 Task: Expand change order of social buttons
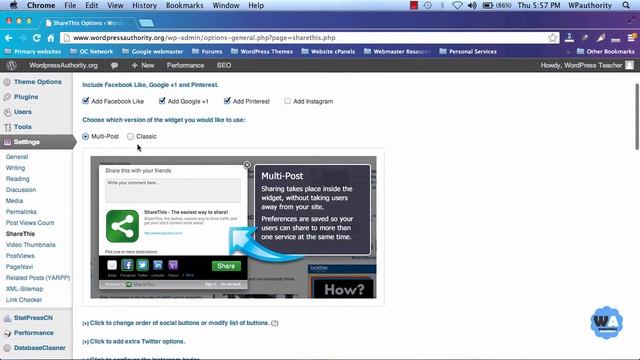tap(176, 323)
